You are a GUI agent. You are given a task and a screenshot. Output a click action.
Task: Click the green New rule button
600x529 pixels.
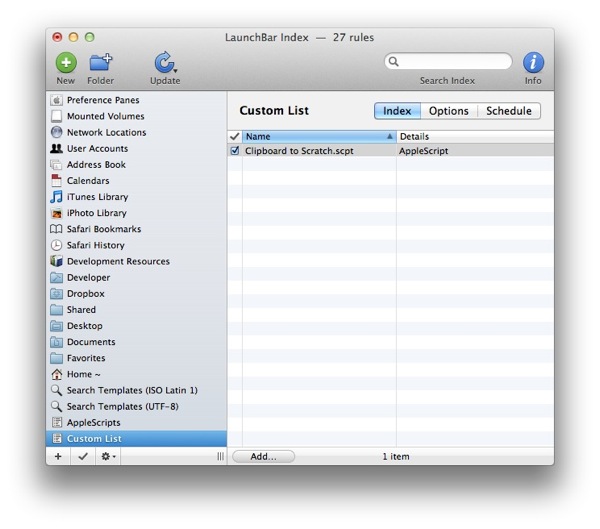point(66,62)
